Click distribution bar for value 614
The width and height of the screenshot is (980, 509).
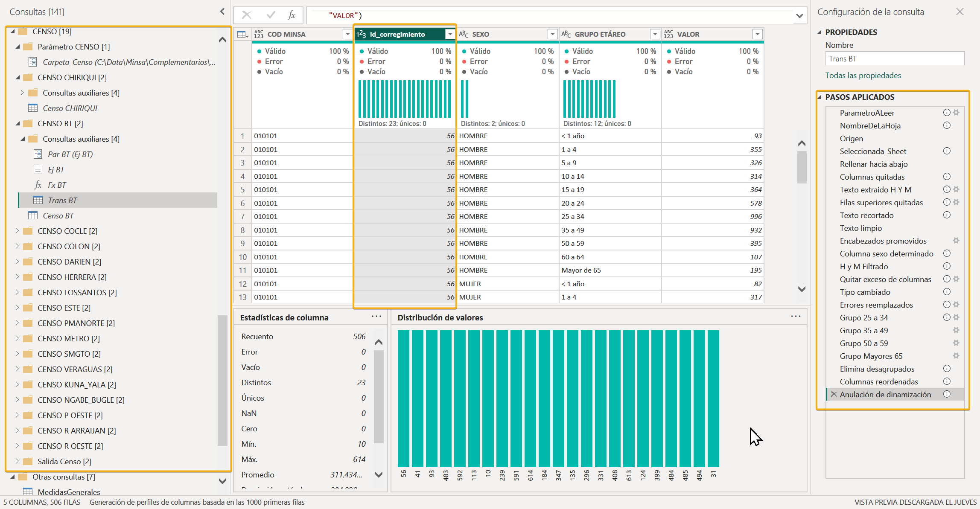(x=530, y=398)
